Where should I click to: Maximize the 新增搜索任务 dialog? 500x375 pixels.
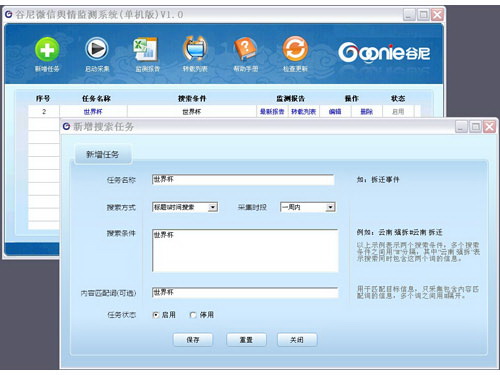(475, 127)
